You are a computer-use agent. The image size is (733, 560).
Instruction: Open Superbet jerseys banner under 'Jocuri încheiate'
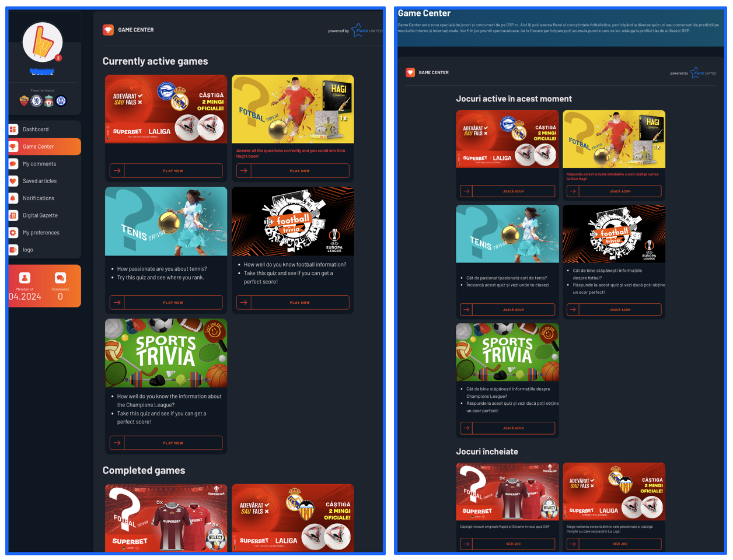click(508, 491)
